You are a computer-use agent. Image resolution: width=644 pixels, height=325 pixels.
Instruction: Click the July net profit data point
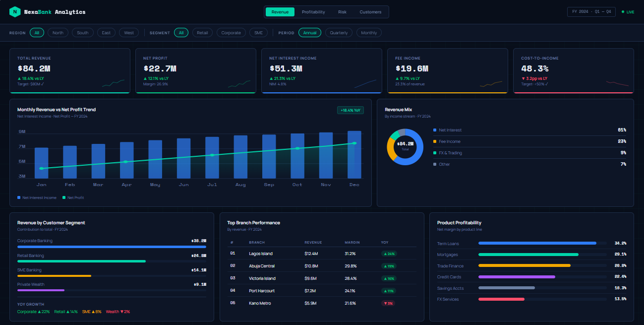click(212, 155)
